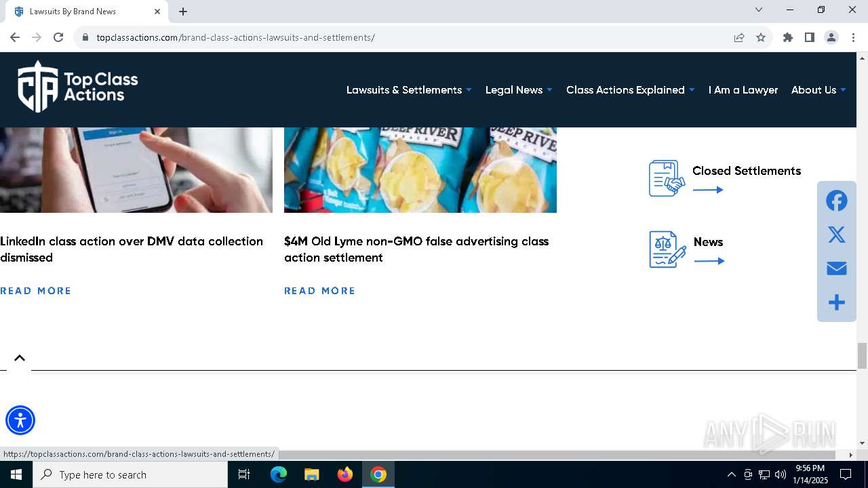
Task: Share page on Facebook
Action: pos(836,201)
